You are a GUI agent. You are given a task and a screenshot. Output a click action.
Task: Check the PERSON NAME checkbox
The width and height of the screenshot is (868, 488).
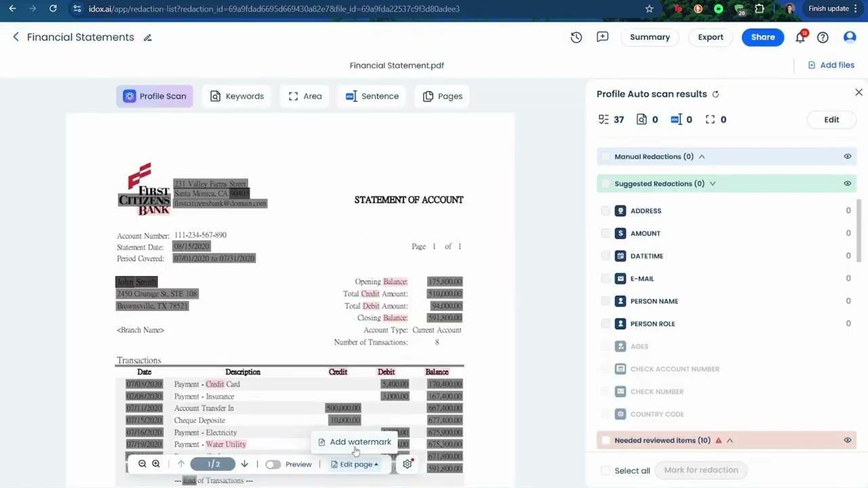(x=606, y=301)
